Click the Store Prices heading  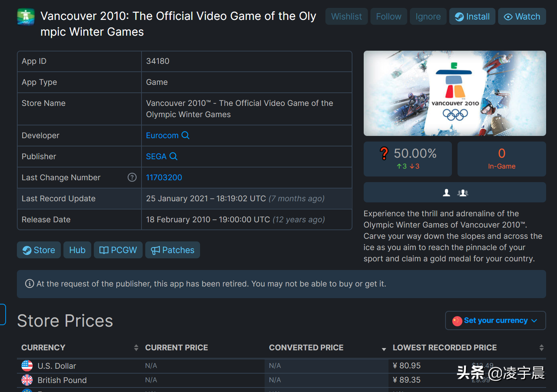click(x=65, y=321)
